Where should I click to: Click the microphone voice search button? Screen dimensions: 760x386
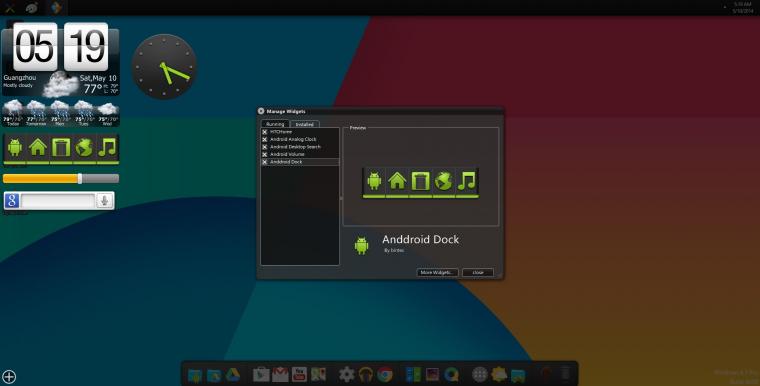coord(104,200)
